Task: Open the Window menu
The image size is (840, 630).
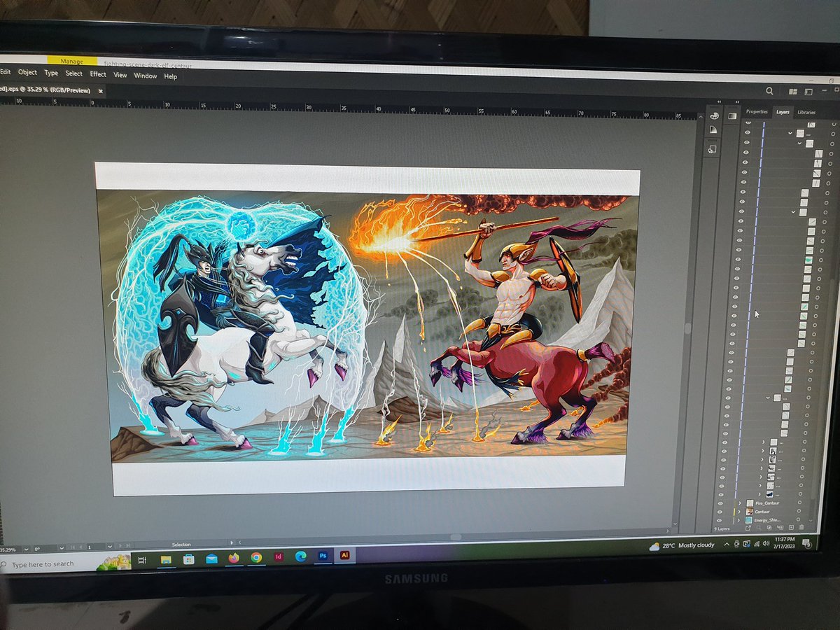Action: [146, 76]
